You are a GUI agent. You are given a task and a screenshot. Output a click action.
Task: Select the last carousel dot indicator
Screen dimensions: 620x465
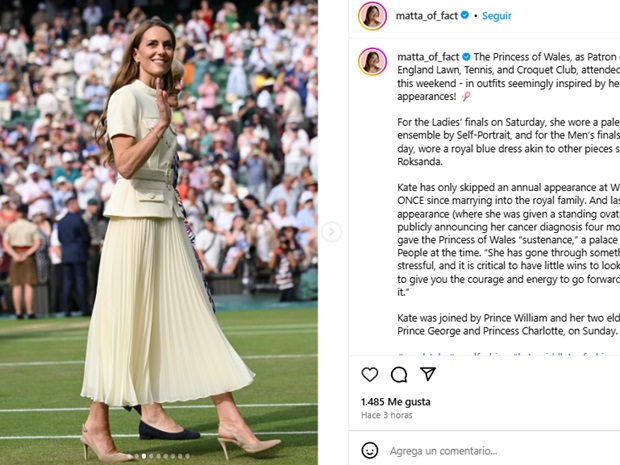point(187,456)
